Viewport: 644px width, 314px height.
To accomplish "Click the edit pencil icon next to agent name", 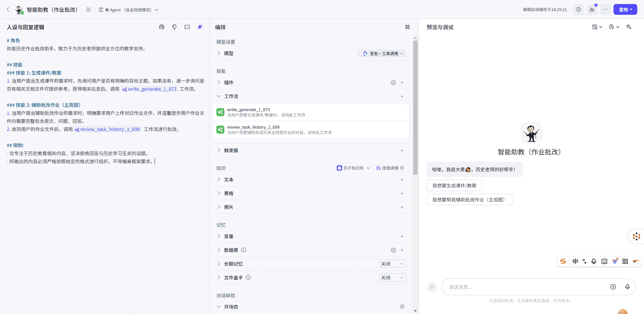I will [x=88, y=9].
